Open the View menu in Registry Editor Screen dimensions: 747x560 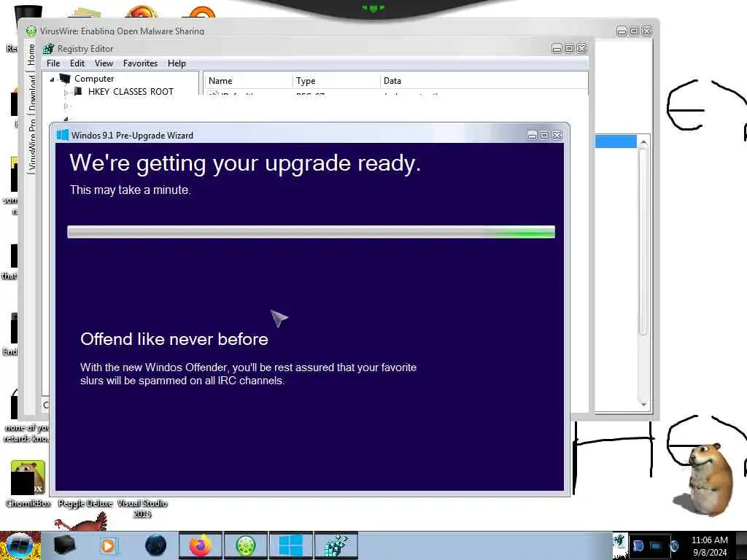[104, 63]
